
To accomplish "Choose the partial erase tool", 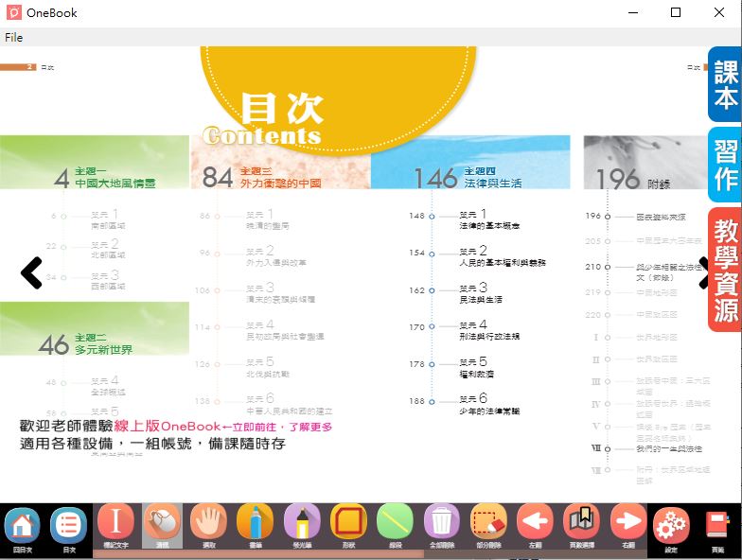I will pos(488,523).
